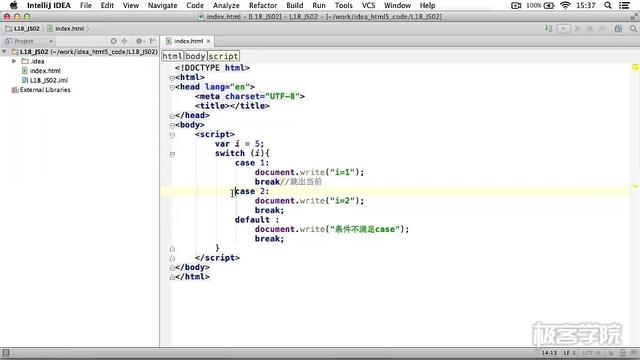
Task: Click Search Everywhere magnifier in IDE toolbar
Action: pos(633,29)
